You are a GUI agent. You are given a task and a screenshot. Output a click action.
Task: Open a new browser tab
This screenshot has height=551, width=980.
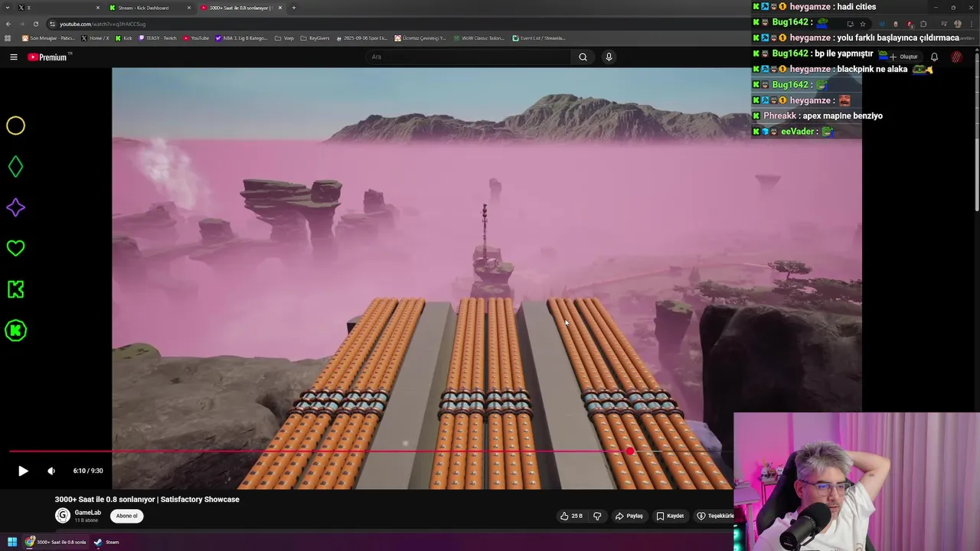pyautogui.click(x=293, y=8)
